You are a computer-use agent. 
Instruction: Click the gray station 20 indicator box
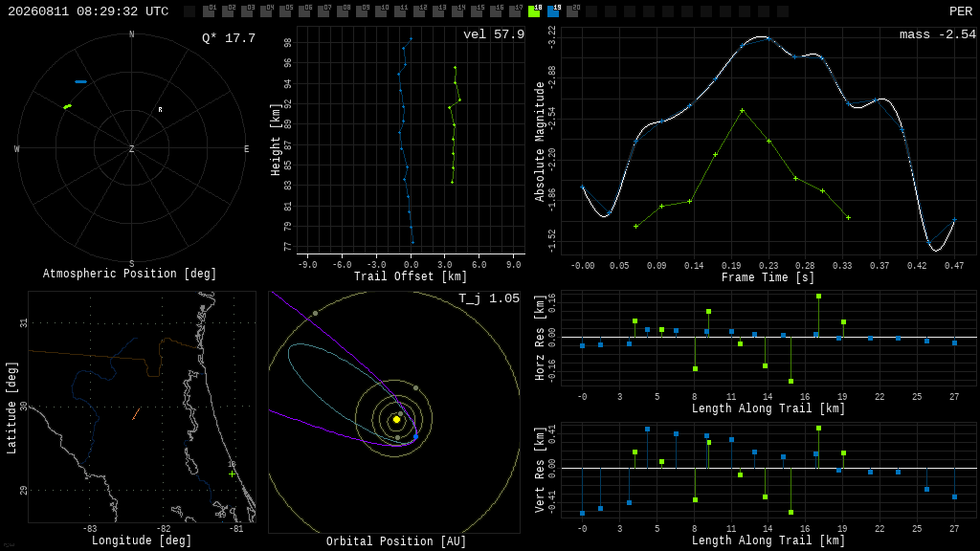point(572,11)
